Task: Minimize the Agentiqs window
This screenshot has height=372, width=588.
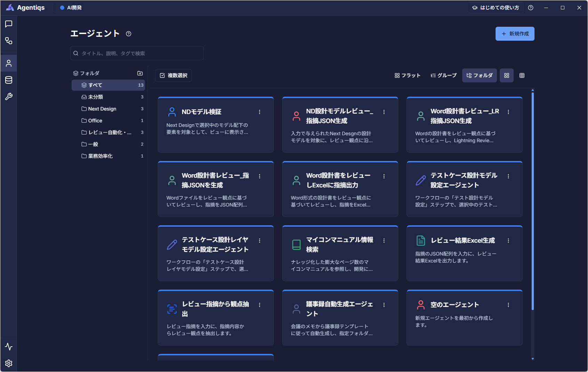Action: click(546, 8)
